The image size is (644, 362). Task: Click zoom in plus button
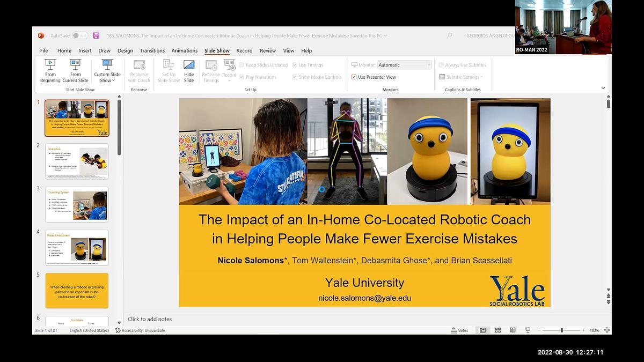click(x=583, y=330)
